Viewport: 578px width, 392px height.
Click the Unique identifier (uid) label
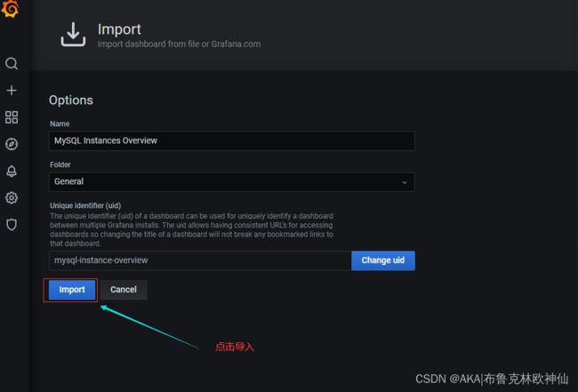[85, 205]
